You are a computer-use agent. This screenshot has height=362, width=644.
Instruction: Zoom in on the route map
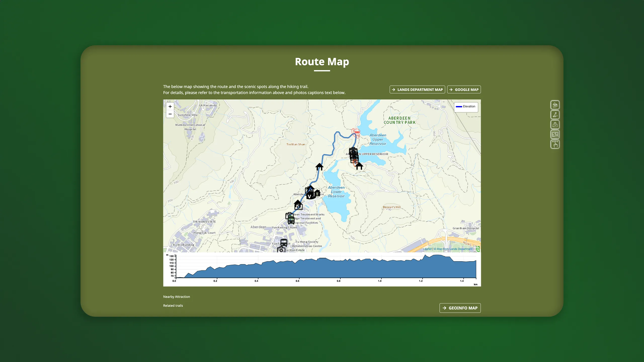(x=170, y=106)
